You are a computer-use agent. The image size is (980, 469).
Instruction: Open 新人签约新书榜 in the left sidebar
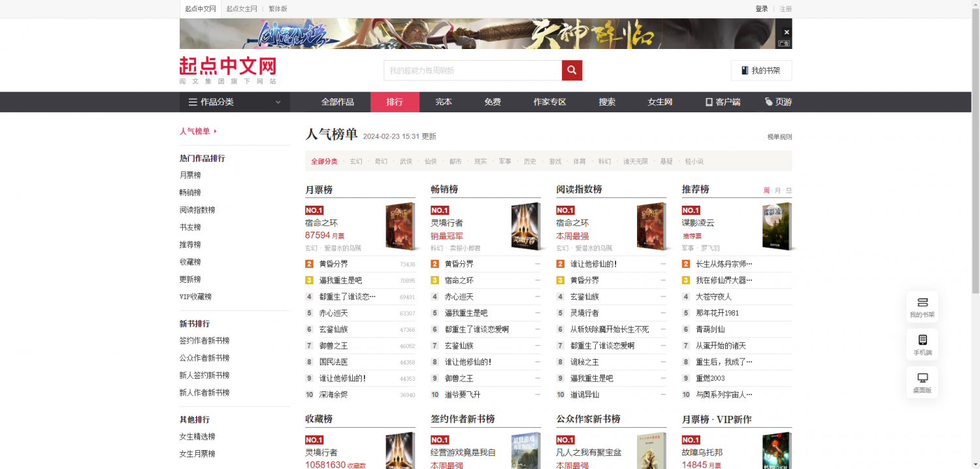pyautogui.click(x=204, y=376)
